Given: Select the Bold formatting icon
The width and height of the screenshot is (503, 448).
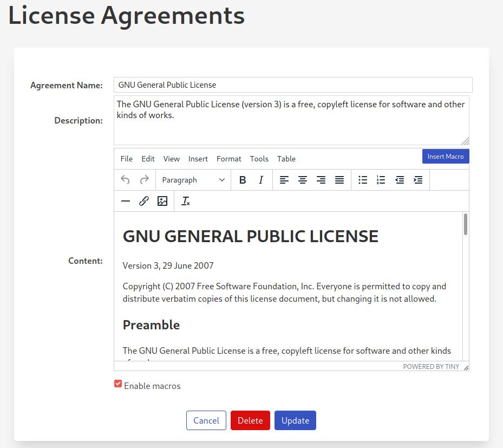Looking at the screenshot, I should point(243,179).
